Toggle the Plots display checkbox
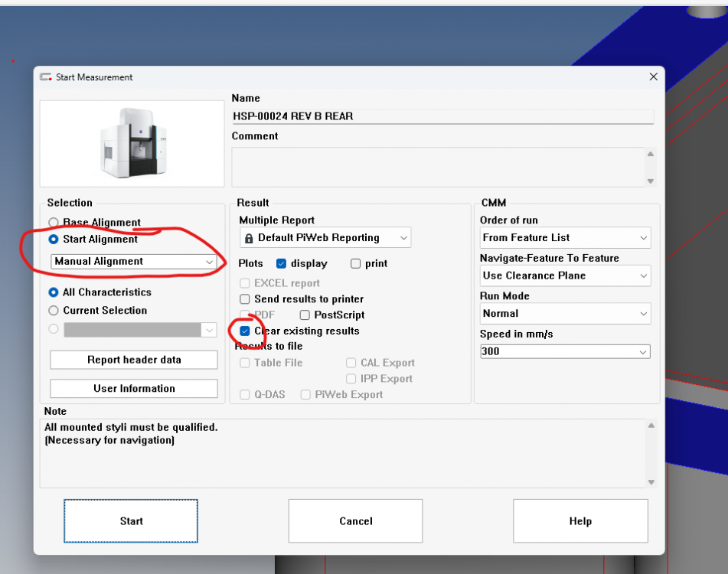This screenshot has height=574, width=728. [281, 263]
